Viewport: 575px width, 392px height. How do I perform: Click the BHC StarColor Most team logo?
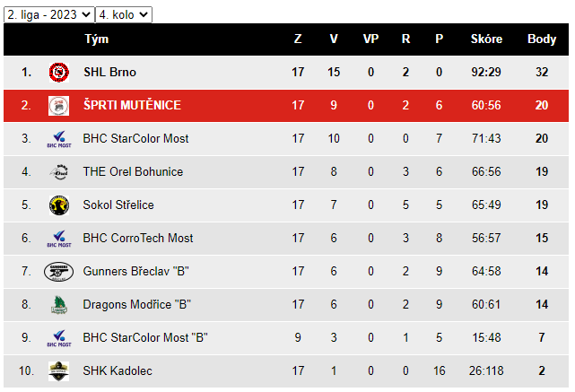click(59, 139)
